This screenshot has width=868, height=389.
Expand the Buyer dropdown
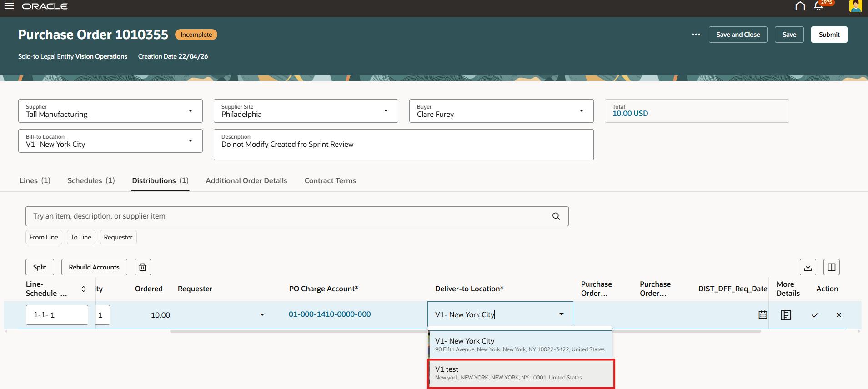pyautogui.click(x=581, y=111)
